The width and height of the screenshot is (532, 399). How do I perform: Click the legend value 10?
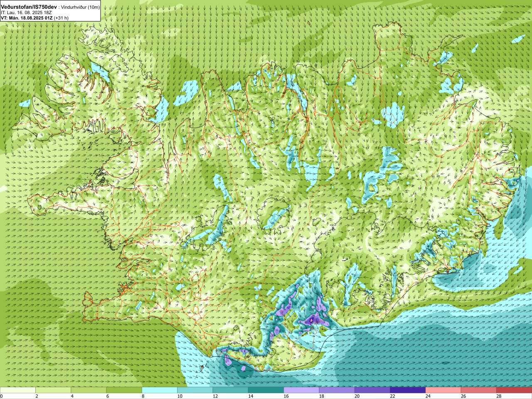point(180,396)
